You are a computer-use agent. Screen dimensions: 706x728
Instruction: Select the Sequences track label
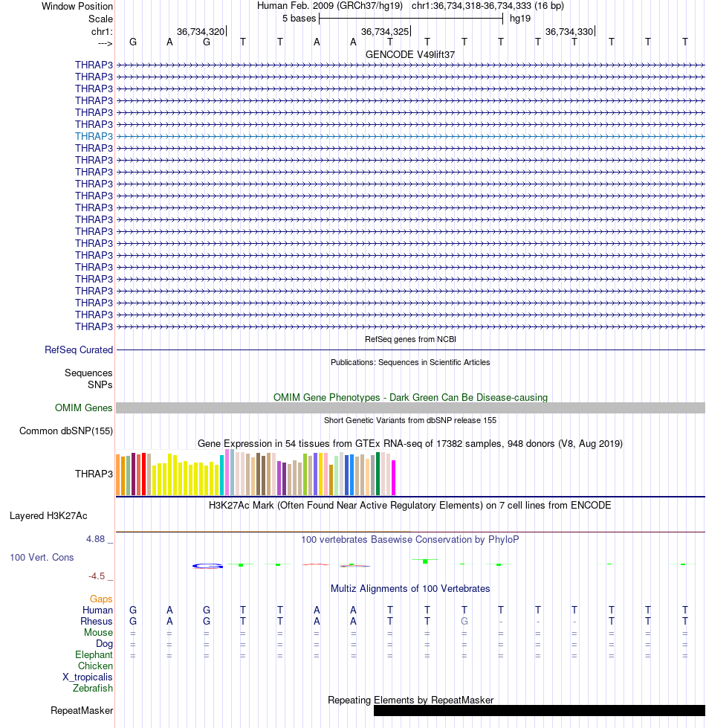88,373
